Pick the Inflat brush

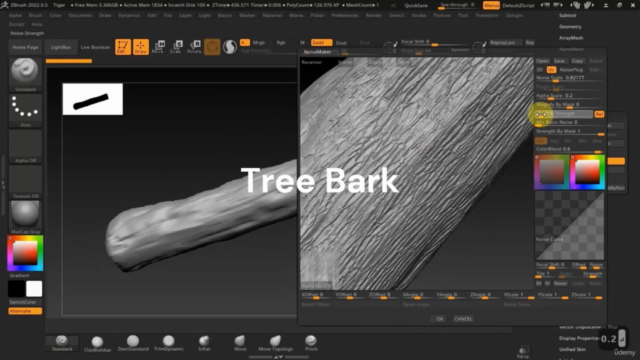tap(204, 343)
